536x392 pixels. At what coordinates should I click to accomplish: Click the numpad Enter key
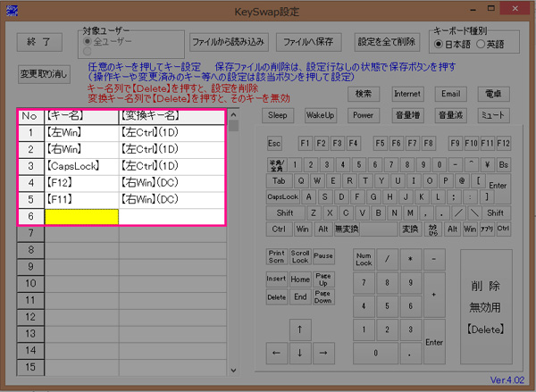(434, 342)
